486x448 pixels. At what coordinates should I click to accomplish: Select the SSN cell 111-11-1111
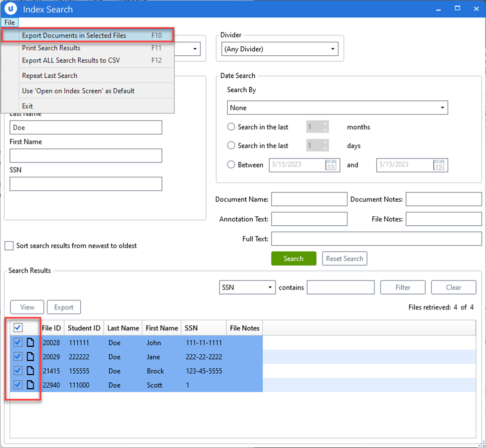[x=204, y=343]
